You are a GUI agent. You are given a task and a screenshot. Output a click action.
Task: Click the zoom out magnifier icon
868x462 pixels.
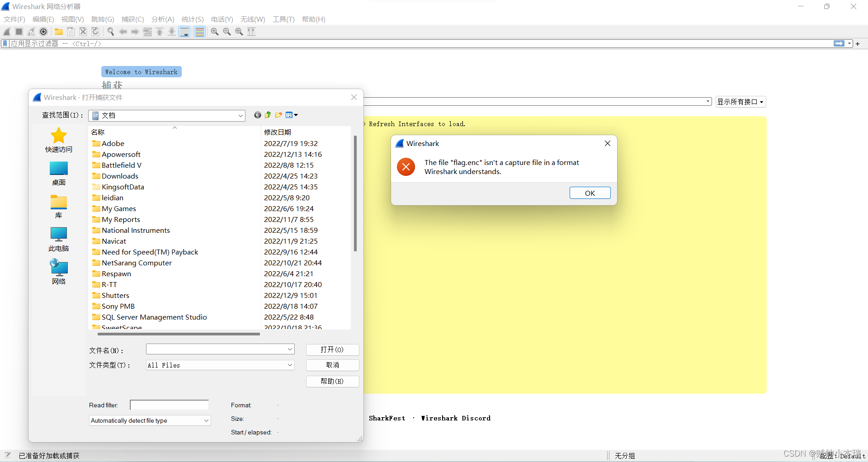click(x=227, y=32)
